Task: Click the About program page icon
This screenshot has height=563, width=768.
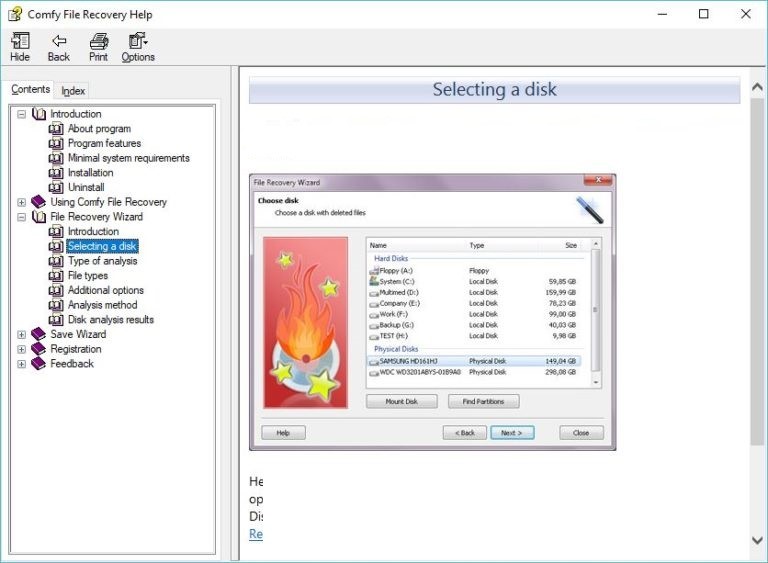Action: (x=56, y=129)
